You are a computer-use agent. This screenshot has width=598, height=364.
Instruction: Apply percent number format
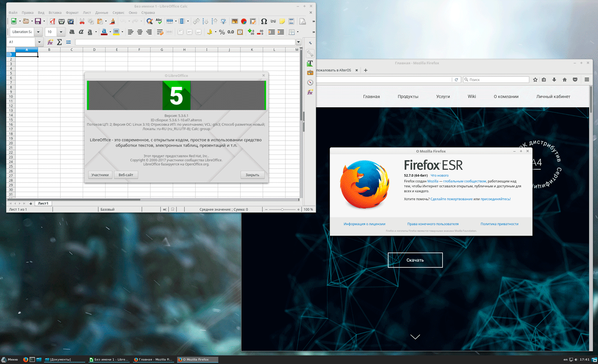pyautogui.click(x=222, y=32)
